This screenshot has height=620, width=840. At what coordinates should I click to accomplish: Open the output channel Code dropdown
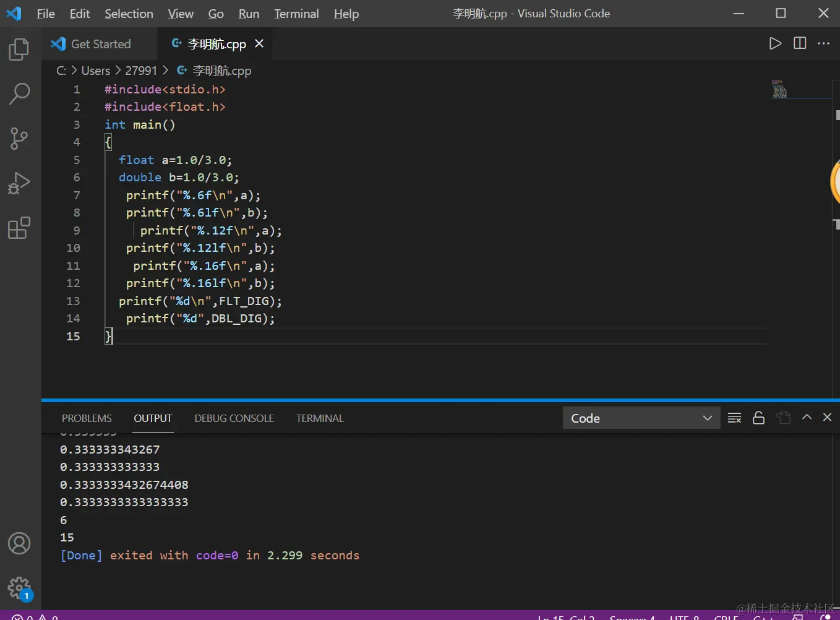tap(641, 418)
